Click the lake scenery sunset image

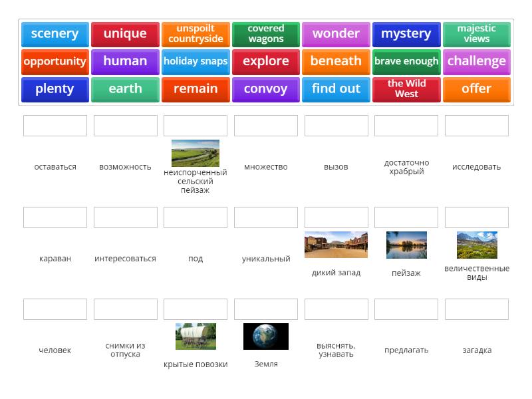406,245
